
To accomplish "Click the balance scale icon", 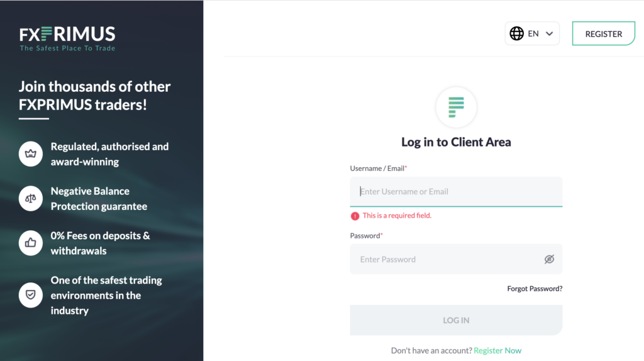I will pos(31,199).
